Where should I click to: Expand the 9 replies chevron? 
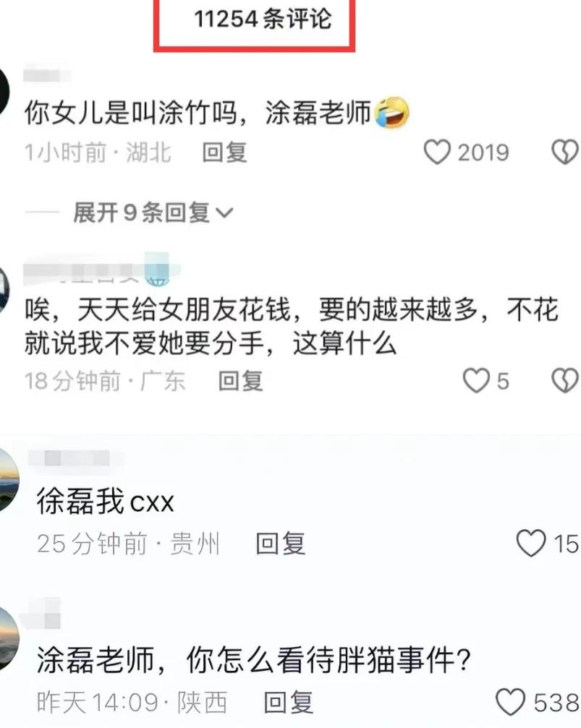click(225, 213)
